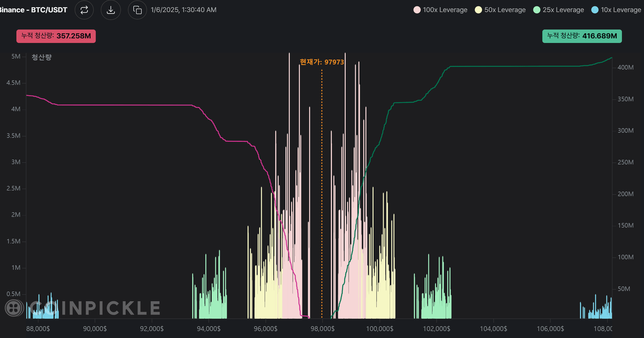This screenshot has height=338, width=644.
Task: Click the 현재가: 97973 price marker
Action: (322, 62)
